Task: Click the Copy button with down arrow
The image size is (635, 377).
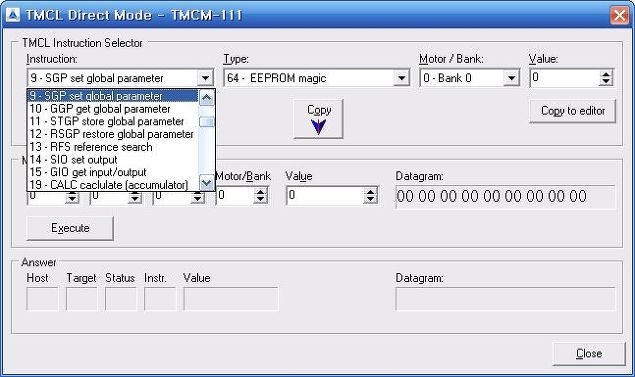Action: pyautogui.click(x=318, y=119)
